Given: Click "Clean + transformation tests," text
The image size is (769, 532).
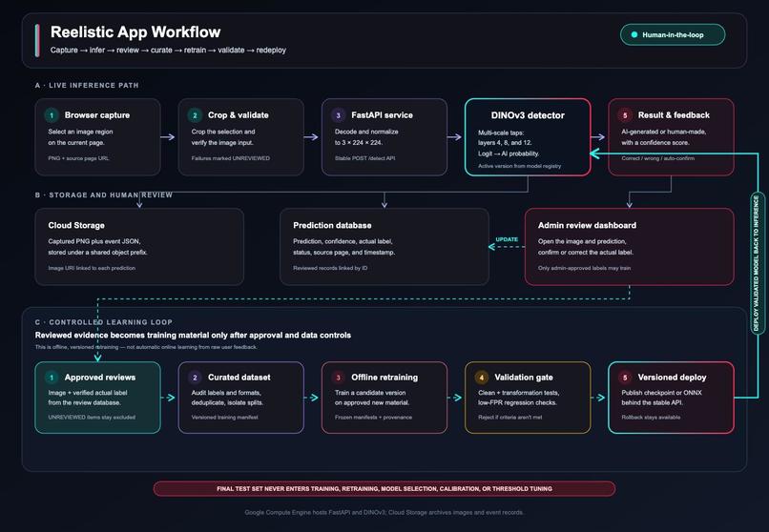Looking at the screenshot, I should pos(519,393).
